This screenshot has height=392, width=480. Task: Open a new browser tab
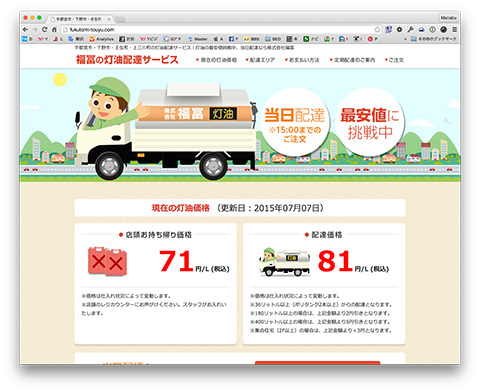pyautogui.click(x=120, y=19)
